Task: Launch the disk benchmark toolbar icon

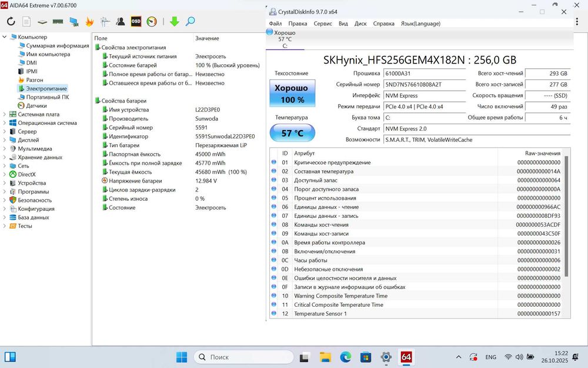Action: click(x=42, y=22)
